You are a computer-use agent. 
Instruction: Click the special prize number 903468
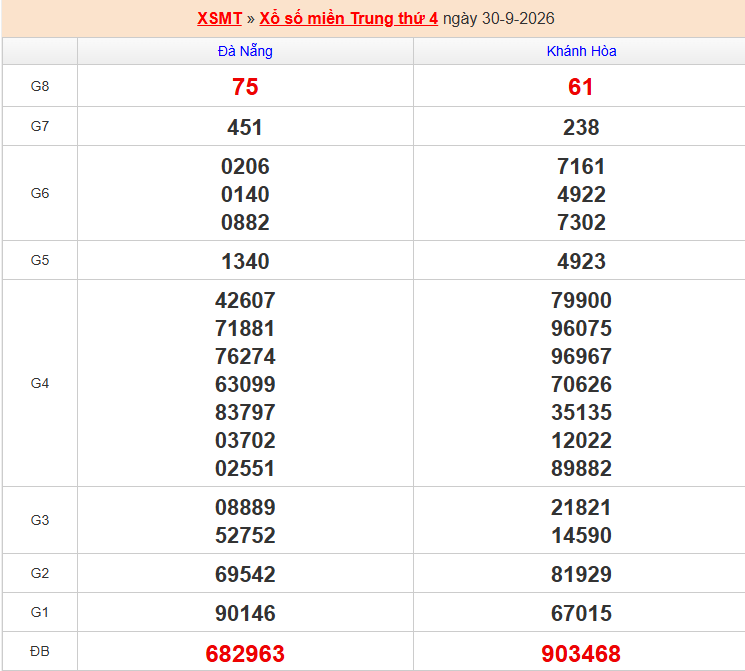coord(581,654)
